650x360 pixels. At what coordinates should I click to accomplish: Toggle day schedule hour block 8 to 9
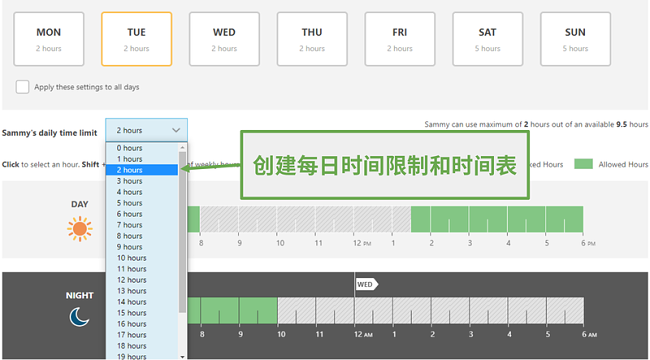point(219,219)
